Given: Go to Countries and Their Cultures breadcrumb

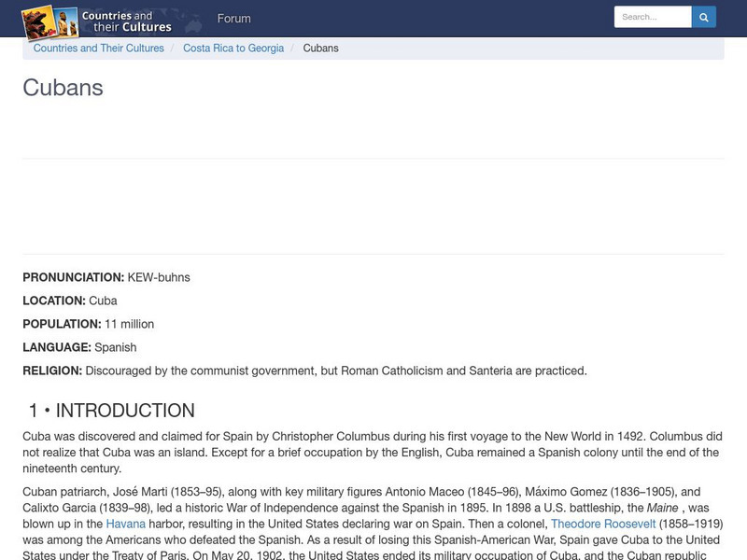Looking at the screenshot, I should tap(99, 49).
